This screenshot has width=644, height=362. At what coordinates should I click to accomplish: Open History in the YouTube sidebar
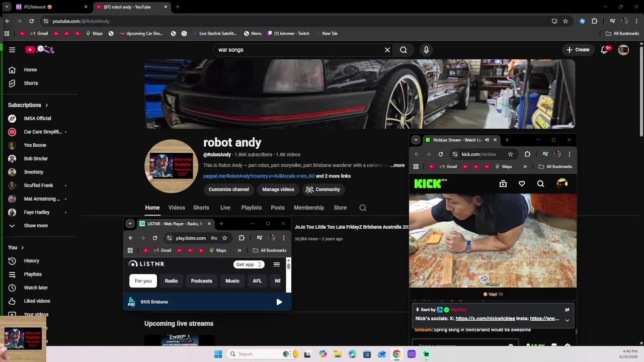pyautogui.click(x=31, y=261)
